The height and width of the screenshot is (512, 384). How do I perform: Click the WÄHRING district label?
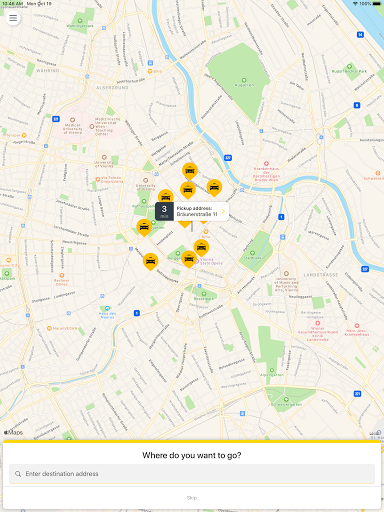coord(48,71)
